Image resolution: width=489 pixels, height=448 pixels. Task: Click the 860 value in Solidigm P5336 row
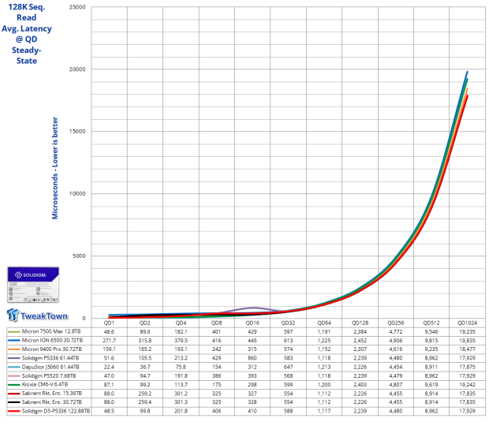252,358
